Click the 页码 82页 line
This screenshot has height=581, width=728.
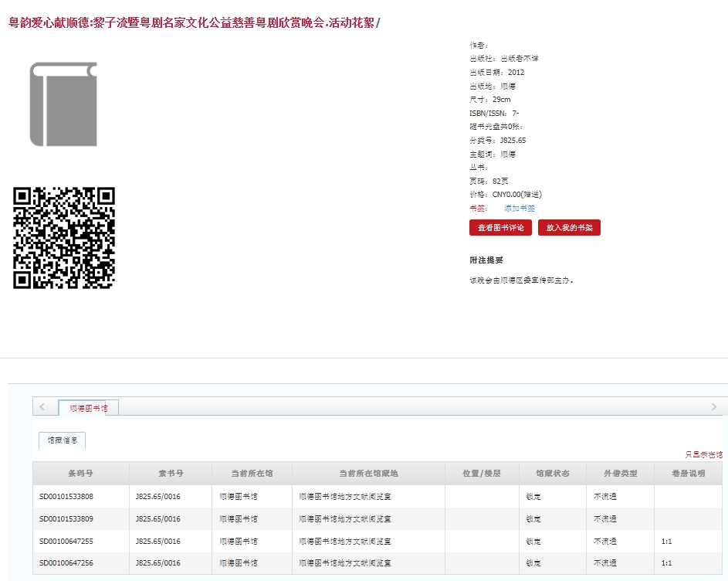point(489,181)
